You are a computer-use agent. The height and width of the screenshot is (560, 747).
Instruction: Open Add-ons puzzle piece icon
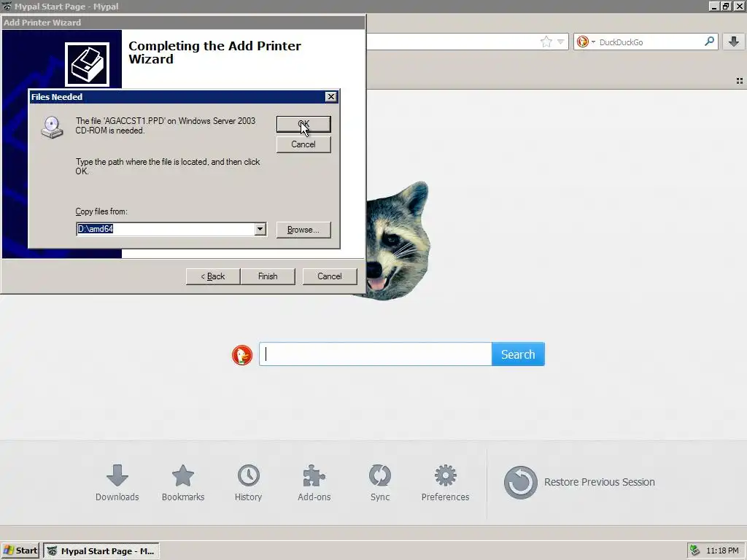314,475
